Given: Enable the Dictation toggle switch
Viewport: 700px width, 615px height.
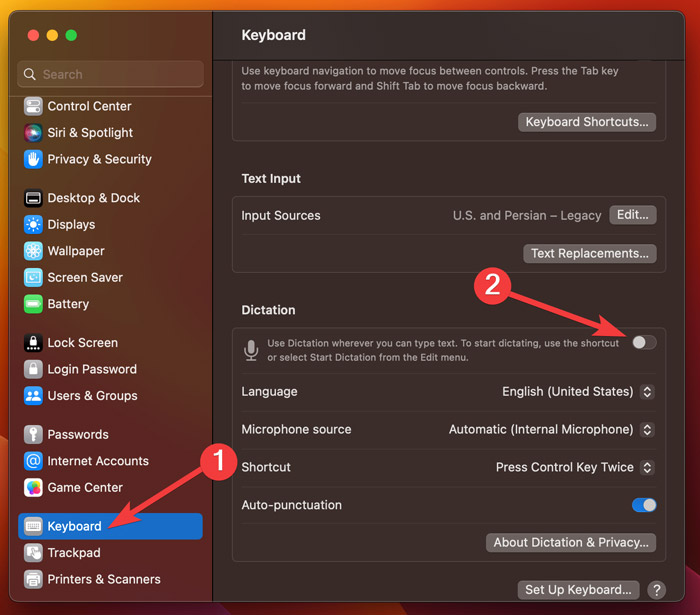Looking at the screenshot, I should point(644,342).
